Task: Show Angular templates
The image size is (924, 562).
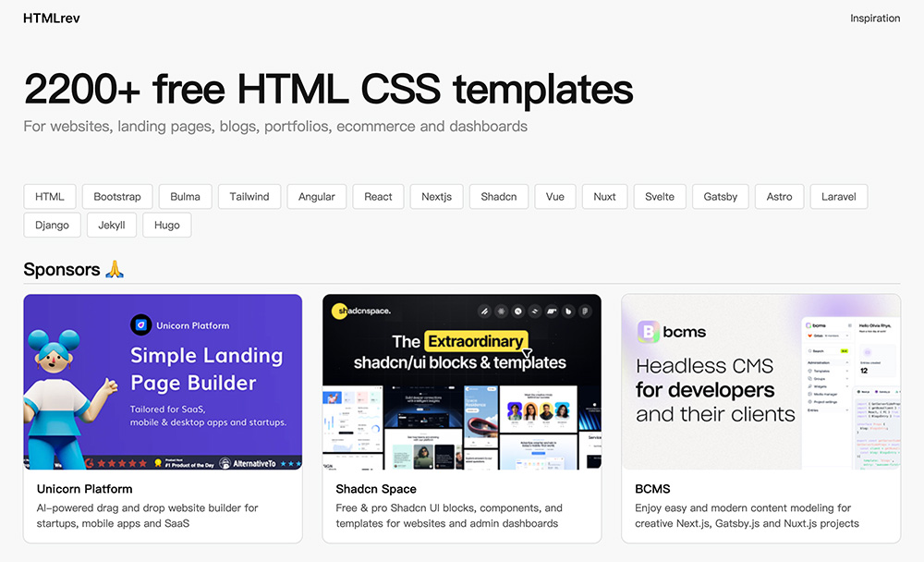Action: click(x=316, y=196)
